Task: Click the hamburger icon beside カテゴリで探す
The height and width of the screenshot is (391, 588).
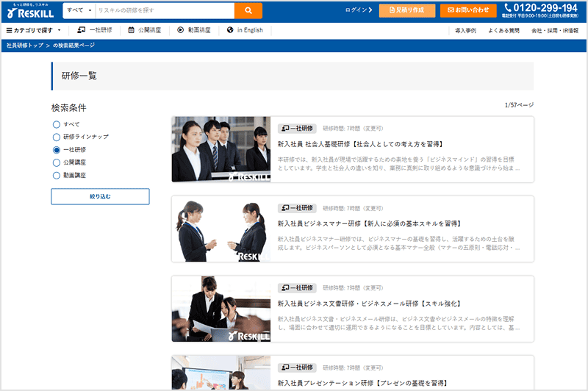Action: point(9,30)
